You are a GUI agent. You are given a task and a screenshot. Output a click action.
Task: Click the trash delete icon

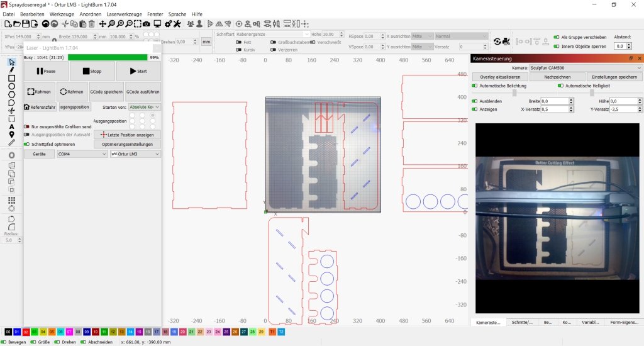tap(92, 24)
